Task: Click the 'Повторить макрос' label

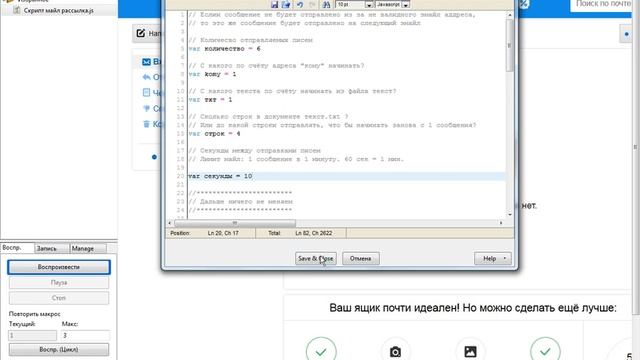Action: click(x=35, y=314)
